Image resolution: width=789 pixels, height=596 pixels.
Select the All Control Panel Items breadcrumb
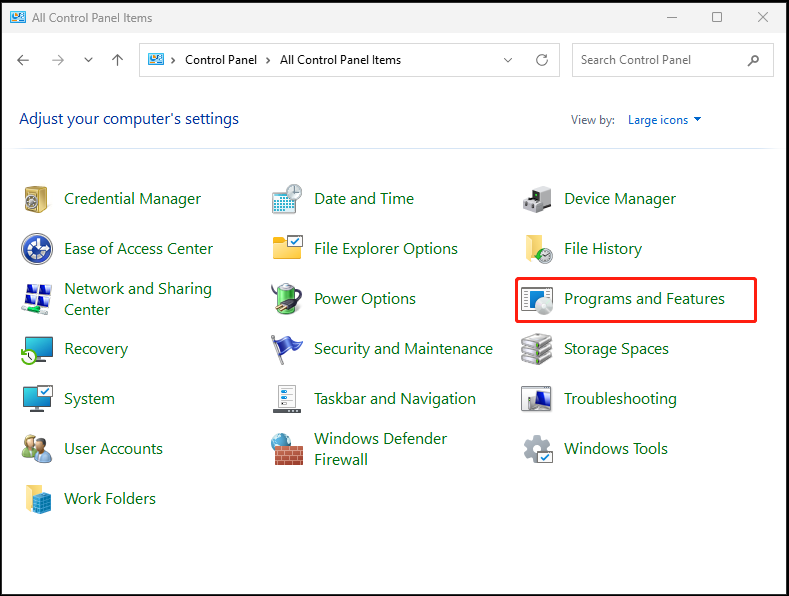click(340, 60)
